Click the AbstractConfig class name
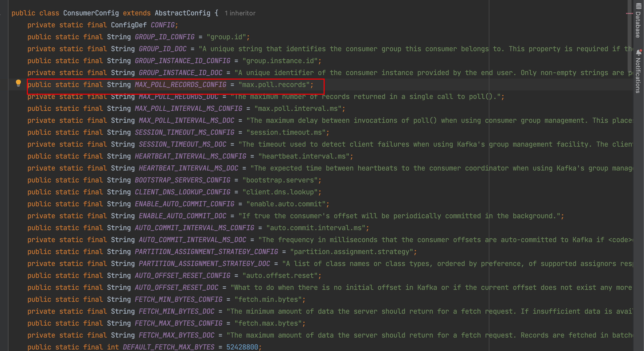 point(182,13)
